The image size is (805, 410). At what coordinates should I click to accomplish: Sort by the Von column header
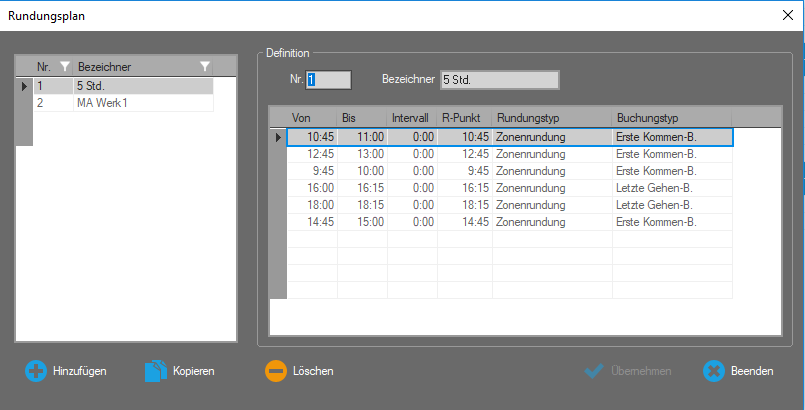click(311, 118)
